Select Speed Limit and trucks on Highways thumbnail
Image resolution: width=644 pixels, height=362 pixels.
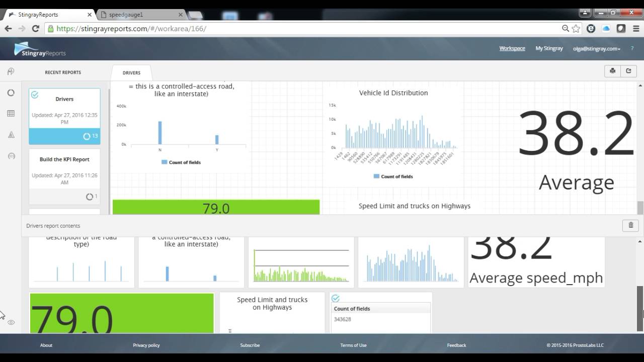pyautogui.click(x=272, y=312)
